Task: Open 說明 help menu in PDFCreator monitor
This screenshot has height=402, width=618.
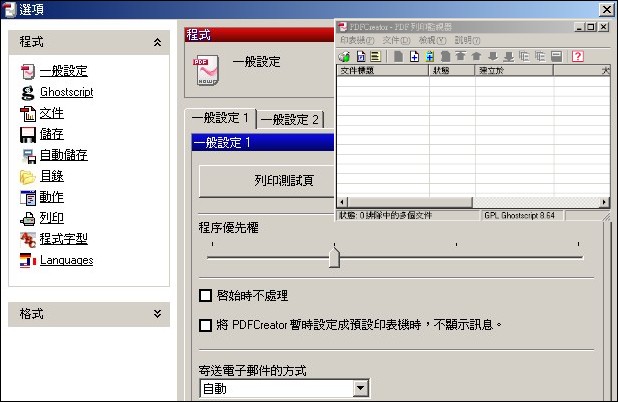Action: (467, 40)
